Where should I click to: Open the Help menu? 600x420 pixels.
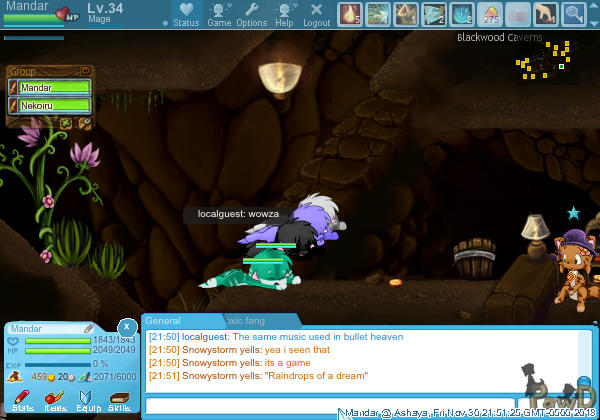pyautogui.click(x=284, y=14)
